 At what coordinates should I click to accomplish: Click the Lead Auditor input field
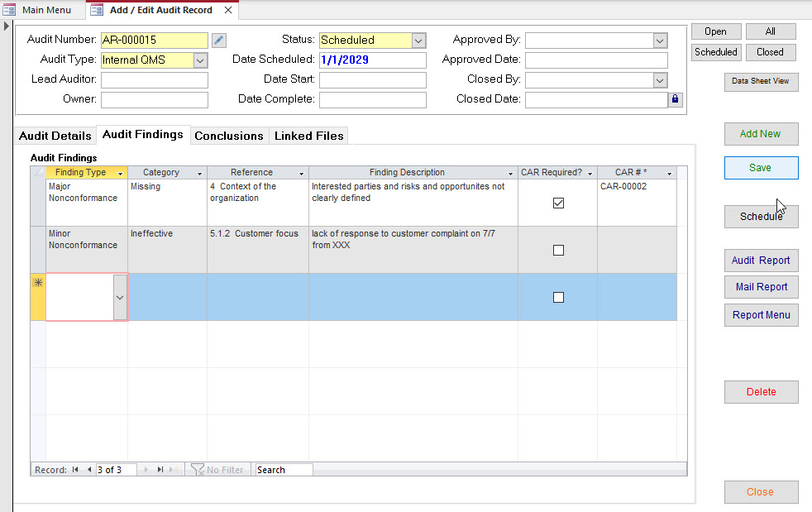pos(155,80)
